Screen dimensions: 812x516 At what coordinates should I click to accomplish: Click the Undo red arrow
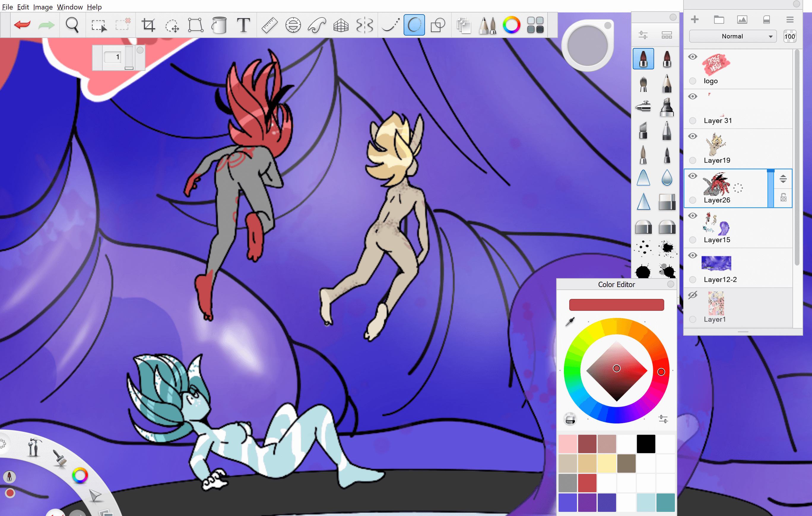coord(22,25)
